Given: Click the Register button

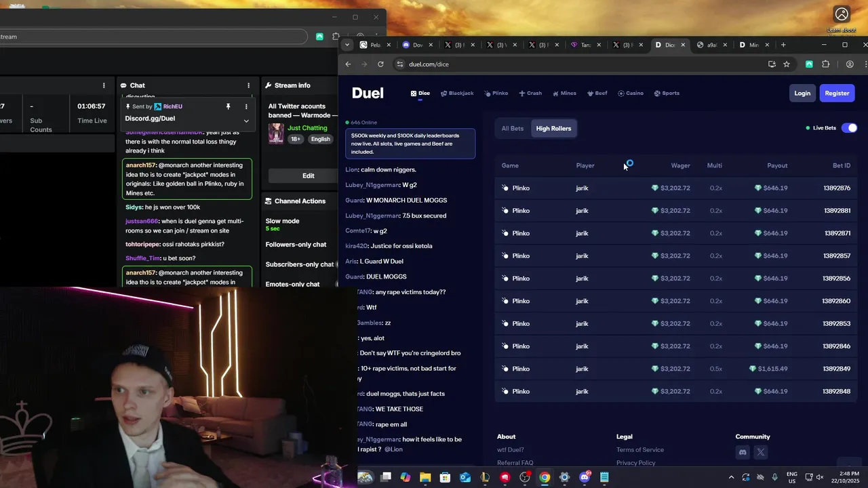Looking at the screenshot, I should tap(837, 94).
